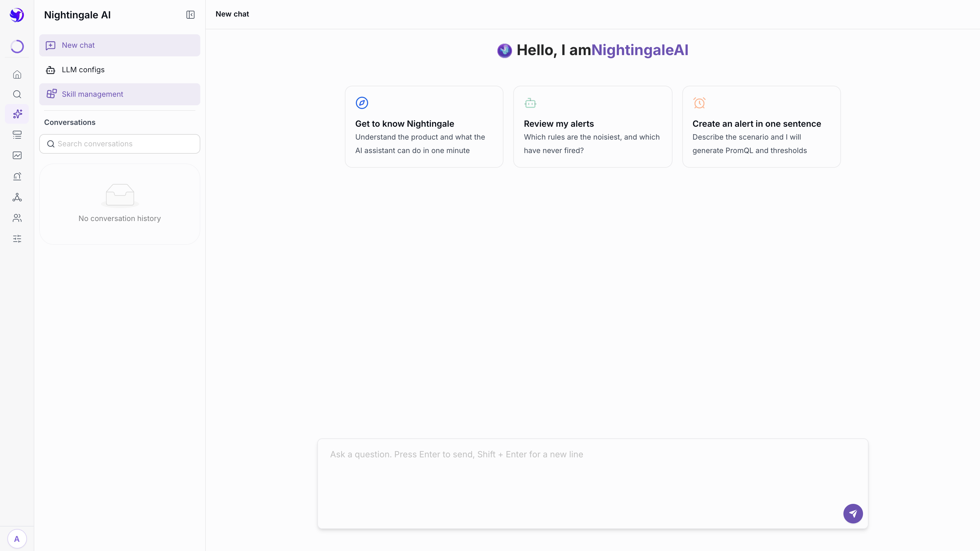Focus the Search conversations field
The image size is (980, 551).
119,144
